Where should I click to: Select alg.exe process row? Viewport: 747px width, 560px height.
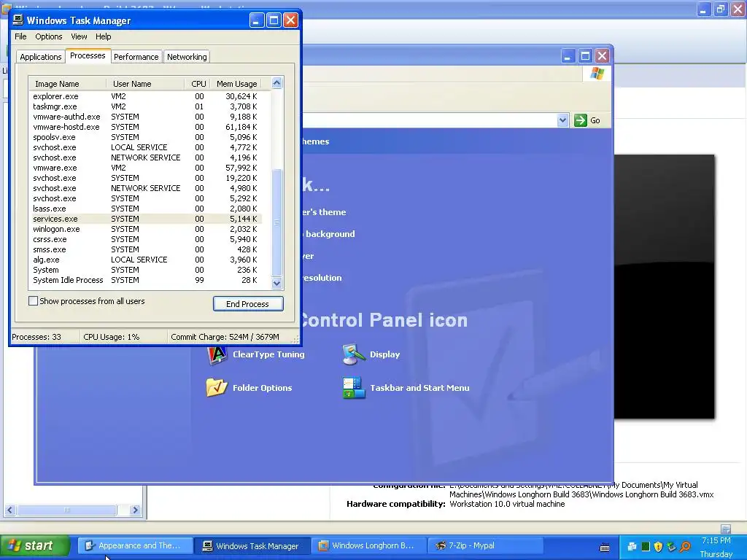coord(145,260)
